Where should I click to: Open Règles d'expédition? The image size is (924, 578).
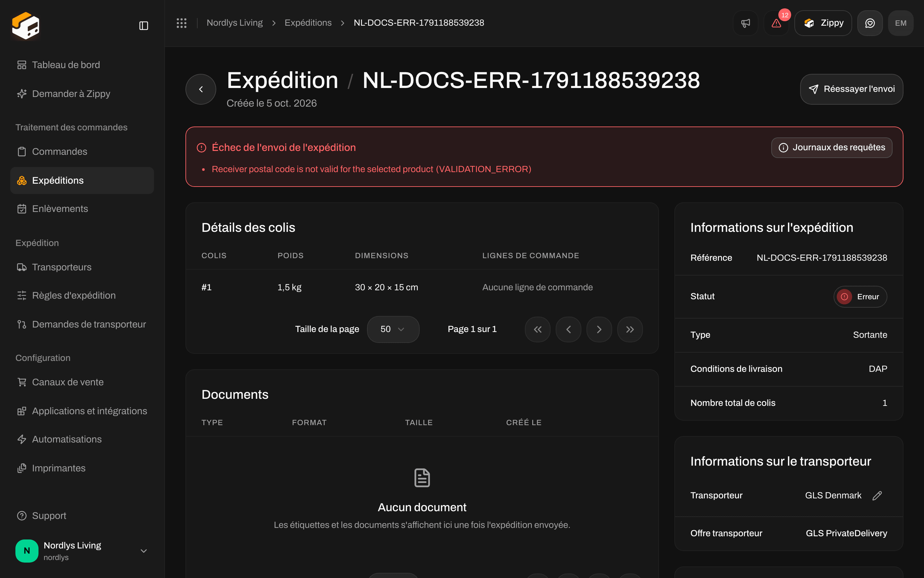click(82, 295)
